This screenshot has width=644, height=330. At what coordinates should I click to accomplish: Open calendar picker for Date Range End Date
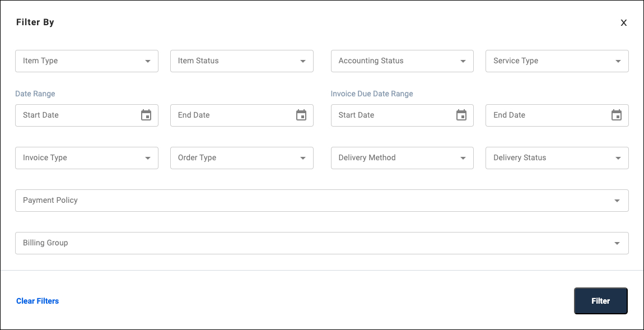301,115
